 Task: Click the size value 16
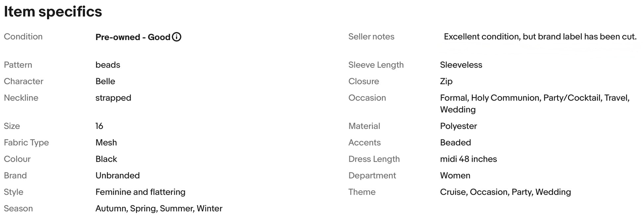tap(99, 126)
